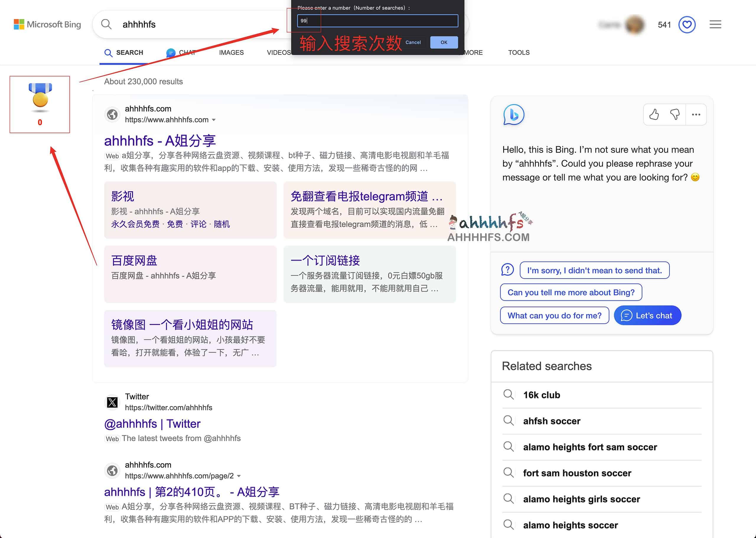The image size is (756, 538).
Task: Switch to the VIDEOS tab
Action: coord(279,52)
